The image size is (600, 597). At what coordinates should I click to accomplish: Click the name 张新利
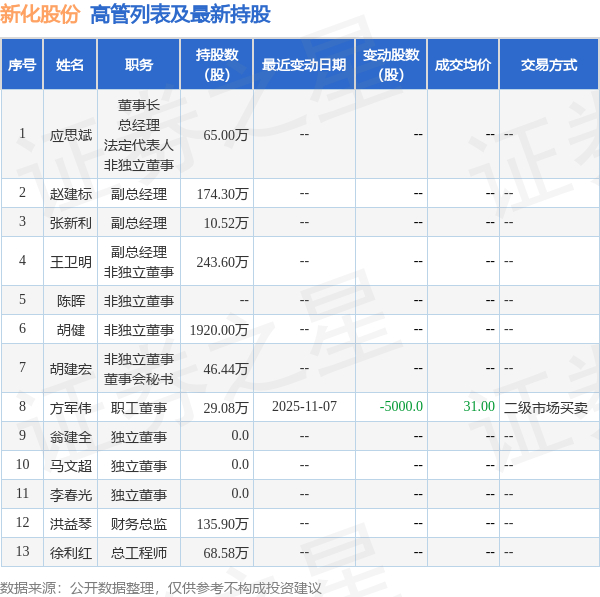(71, 223)
